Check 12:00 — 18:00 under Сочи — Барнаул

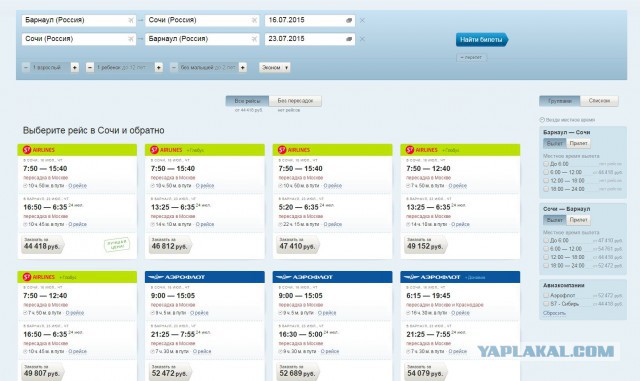[x=546, y=257]
